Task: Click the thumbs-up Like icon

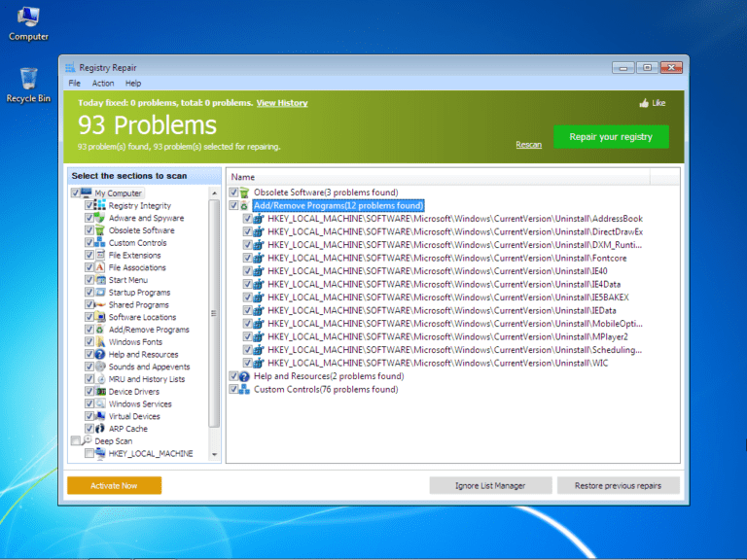Action: [x=644, y=103]
